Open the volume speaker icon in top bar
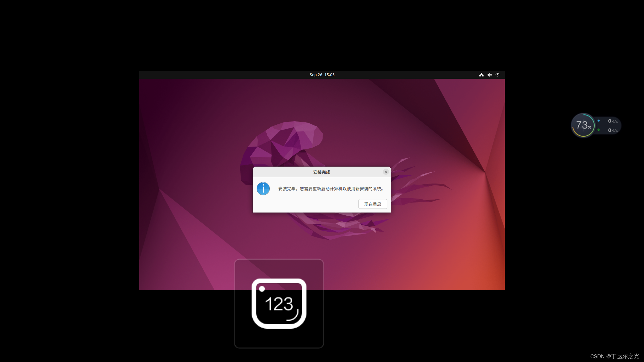 pos(489,75)
